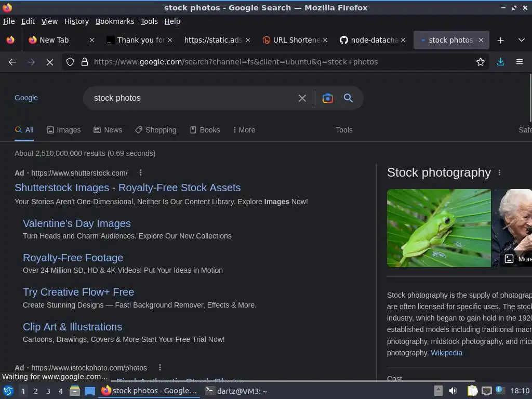532x399 pixels.
Task: Open Google search Tools options
Action: click(344, 130)
